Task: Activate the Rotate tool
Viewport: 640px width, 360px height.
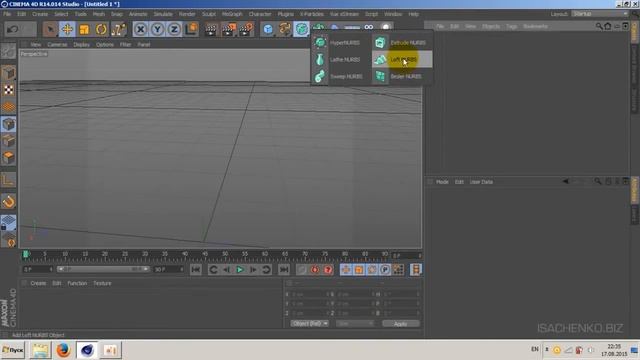Action: [x=101, y=29]
